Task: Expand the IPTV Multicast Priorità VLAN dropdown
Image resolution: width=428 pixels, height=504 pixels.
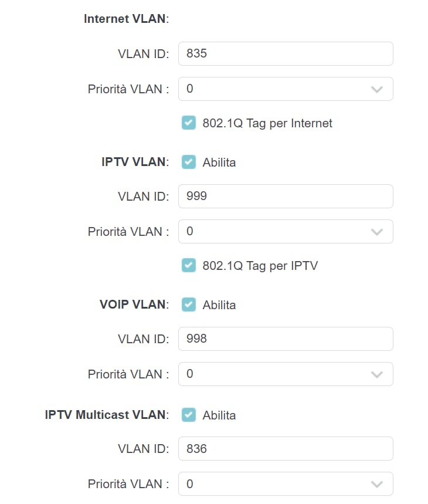Action: tap(286, 484)
